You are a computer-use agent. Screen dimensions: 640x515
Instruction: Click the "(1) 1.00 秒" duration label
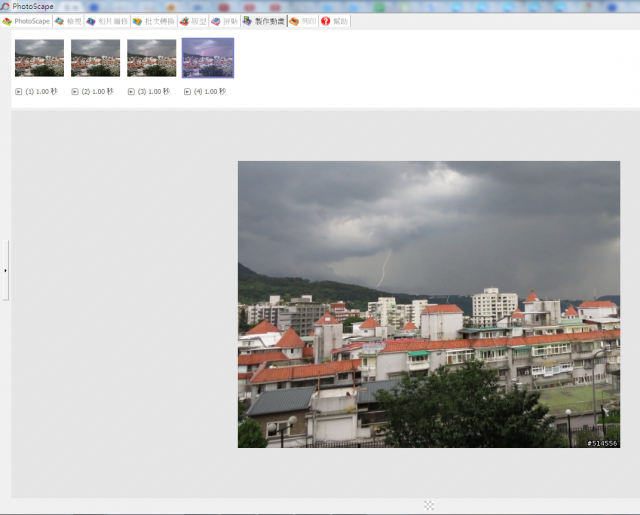[41, 91]
